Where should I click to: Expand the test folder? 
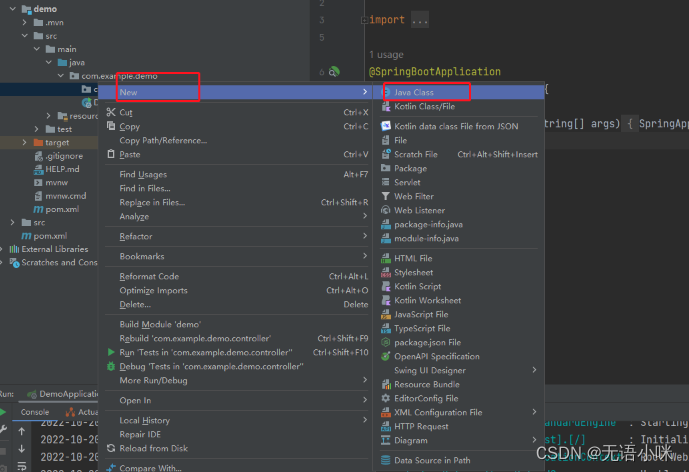(x=36, y=129)
